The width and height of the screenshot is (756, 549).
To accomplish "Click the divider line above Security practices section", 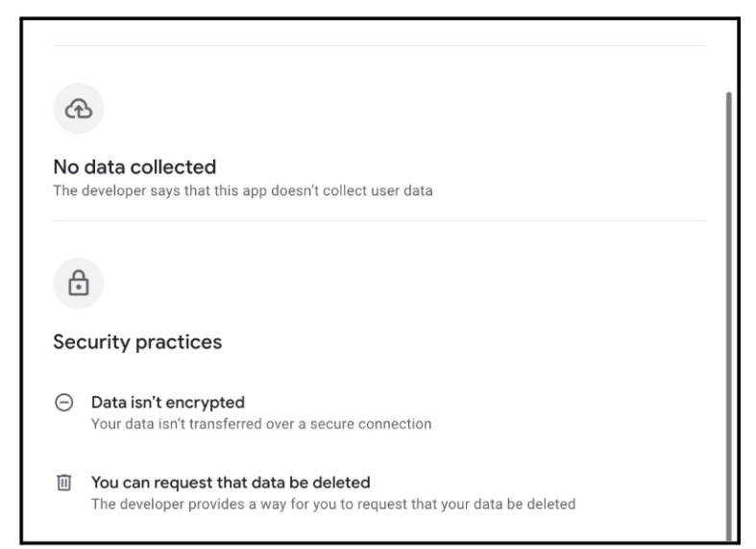I will click(379, 221).
